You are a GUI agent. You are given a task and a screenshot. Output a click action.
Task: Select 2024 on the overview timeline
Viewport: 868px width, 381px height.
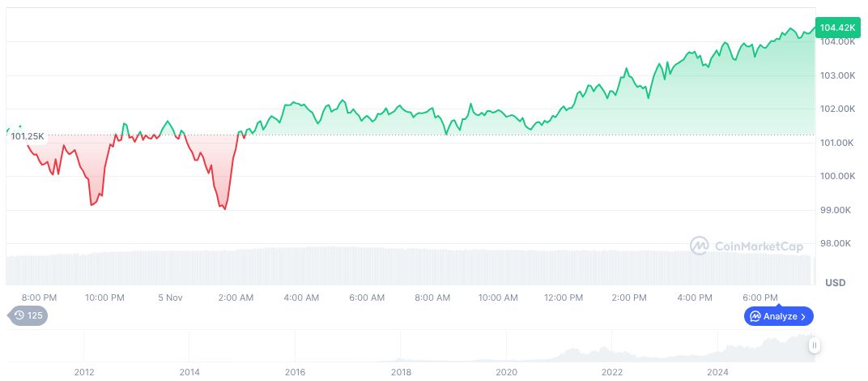[717, 372]
